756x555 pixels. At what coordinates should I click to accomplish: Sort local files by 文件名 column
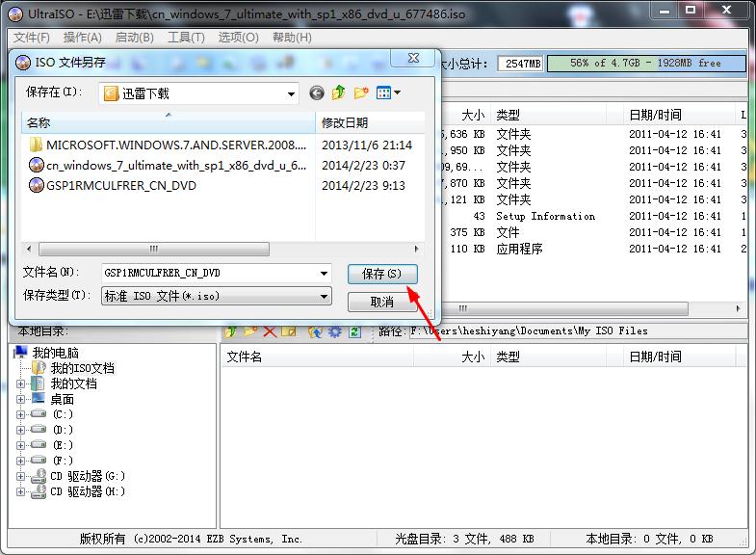tap(317, 357)
